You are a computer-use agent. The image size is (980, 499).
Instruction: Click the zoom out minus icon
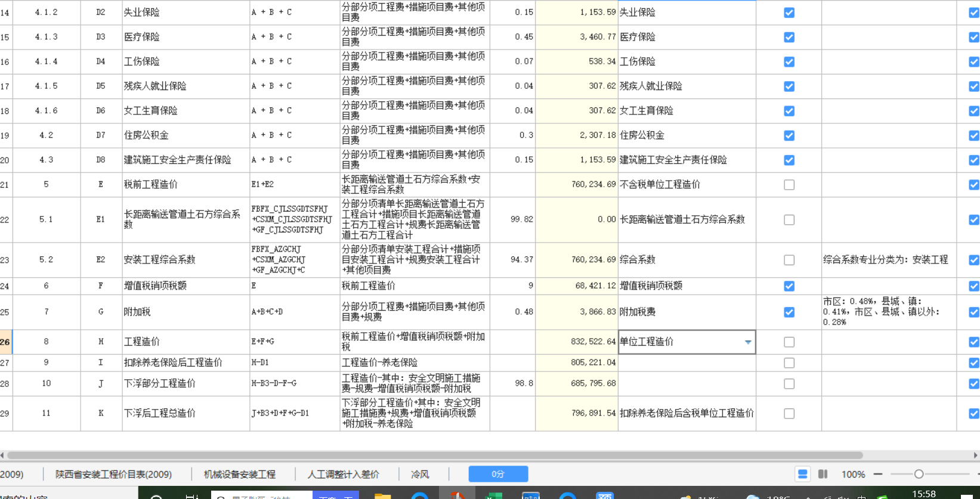tap(878, 475)
